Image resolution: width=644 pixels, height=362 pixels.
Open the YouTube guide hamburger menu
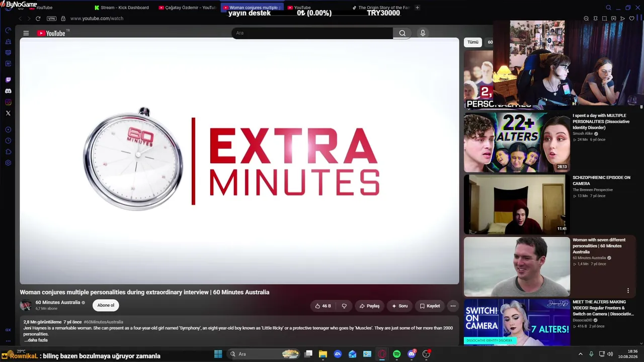coord(26,33)
